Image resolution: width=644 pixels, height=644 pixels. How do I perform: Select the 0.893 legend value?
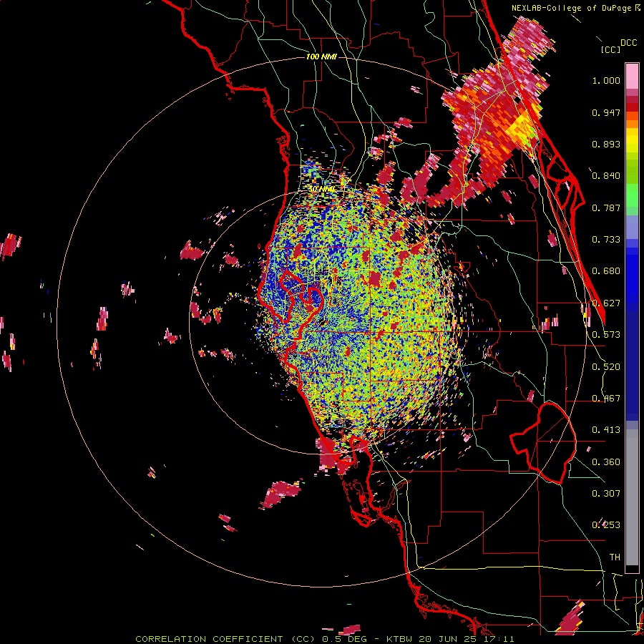tap(606, 144)
